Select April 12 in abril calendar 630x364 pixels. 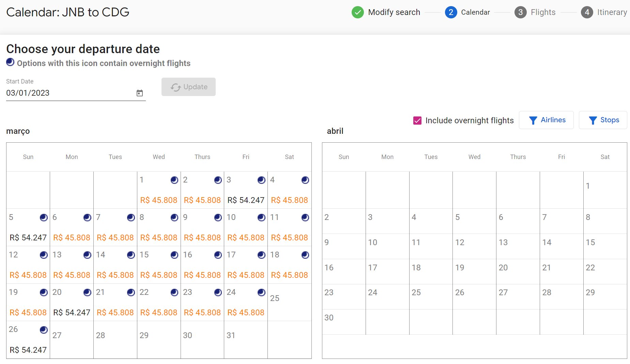474,246
